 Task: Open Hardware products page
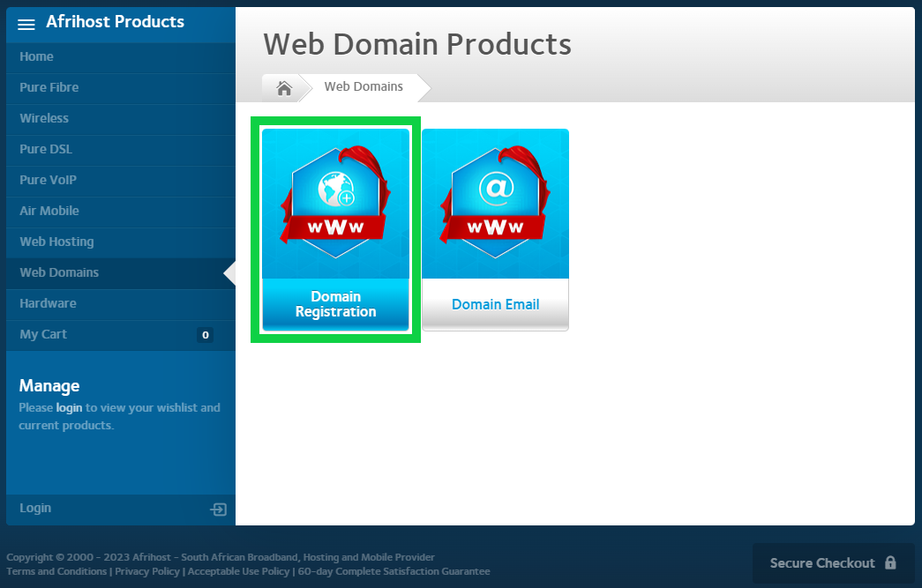[x=48, y=303]
